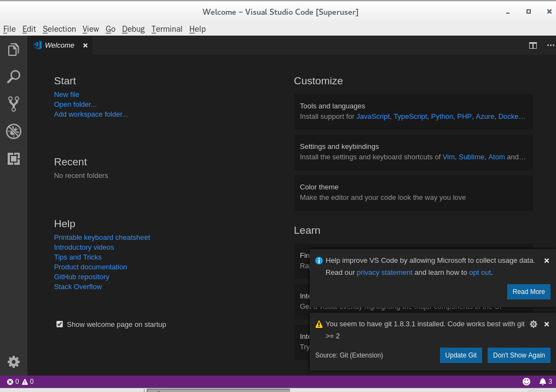This screenshot has height=392, width=556.
Task: Click the Open folder... link
Action: tap(75, 105)
